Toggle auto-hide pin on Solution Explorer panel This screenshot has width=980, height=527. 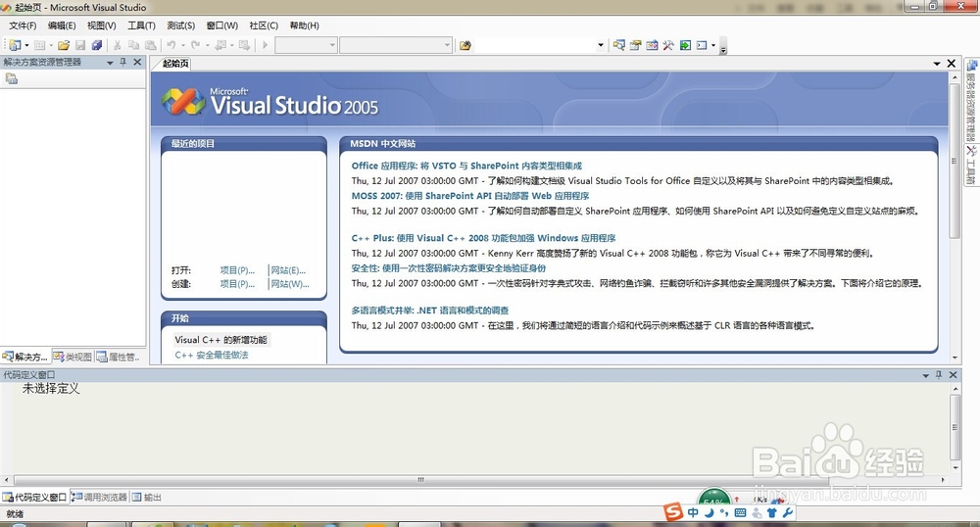coord(123,62)
